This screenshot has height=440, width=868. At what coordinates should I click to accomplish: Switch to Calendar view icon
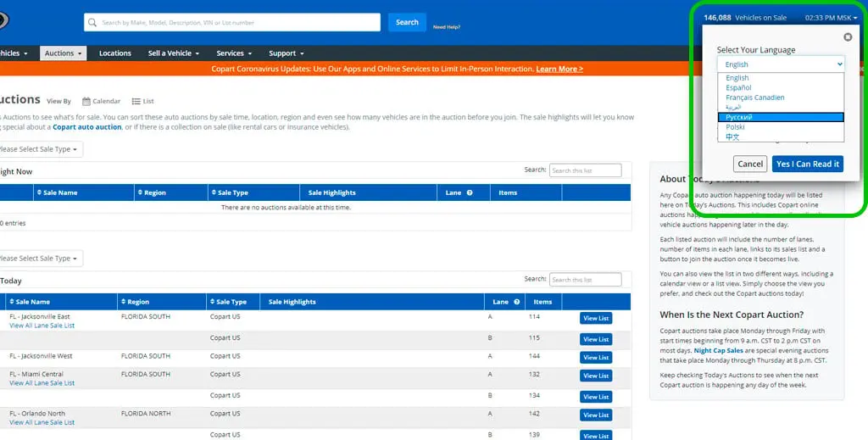pyautogui.click(x=86, y=101)
